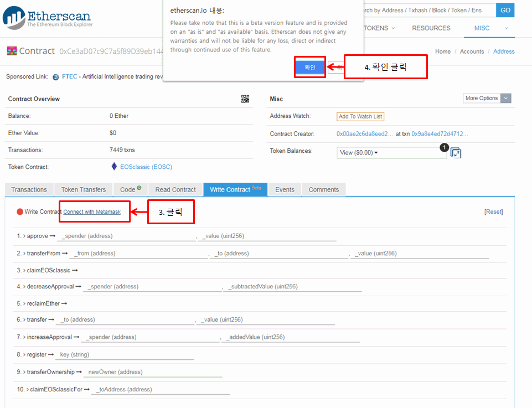
Task: Open the Events tab
Action: (285, 189)
